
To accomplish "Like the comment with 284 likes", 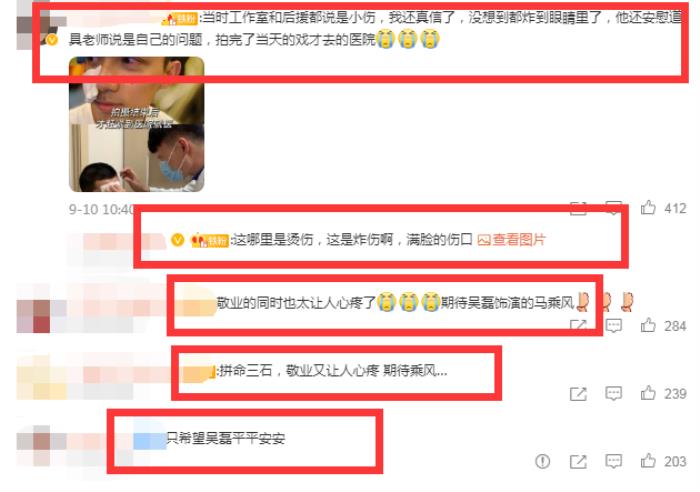I will 648,325.
